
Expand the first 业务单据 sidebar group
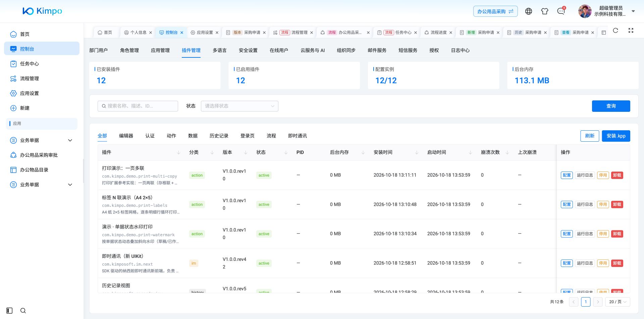point(70,140)
